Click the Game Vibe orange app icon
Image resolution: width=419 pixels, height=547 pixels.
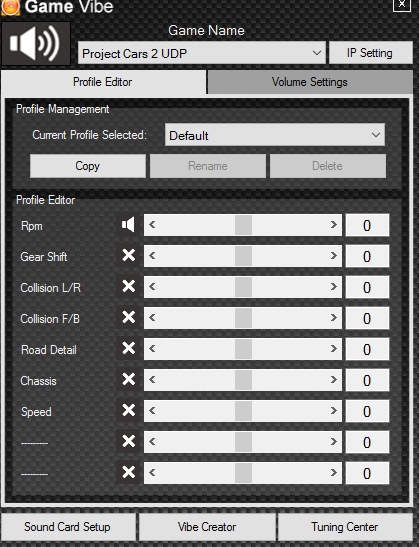pyautogui.click(x=10, y=7)
